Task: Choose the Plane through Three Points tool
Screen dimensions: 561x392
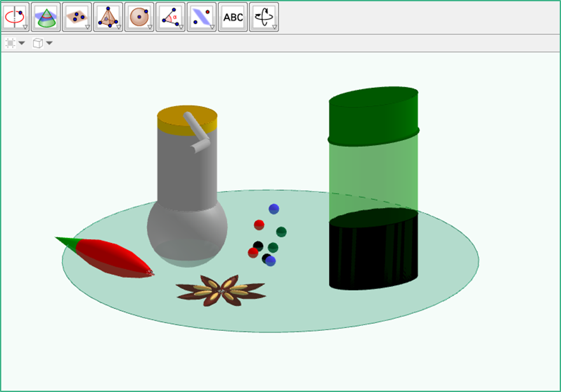Action: 77,17
